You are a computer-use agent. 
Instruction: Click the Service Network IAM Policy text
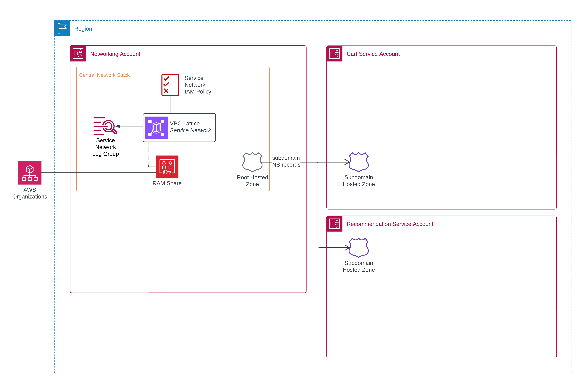pos(198,85)
